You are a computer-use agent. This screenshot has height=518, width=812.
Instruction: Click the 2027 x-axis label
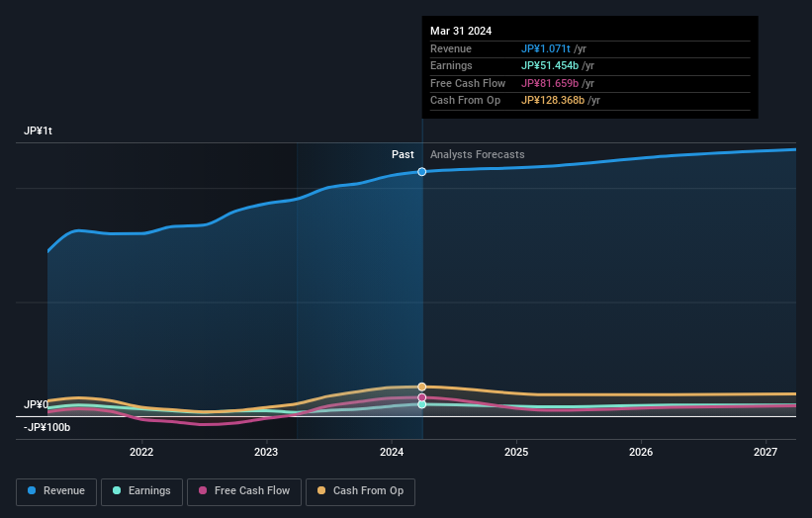pyautogui.click(x=766, y=452)
